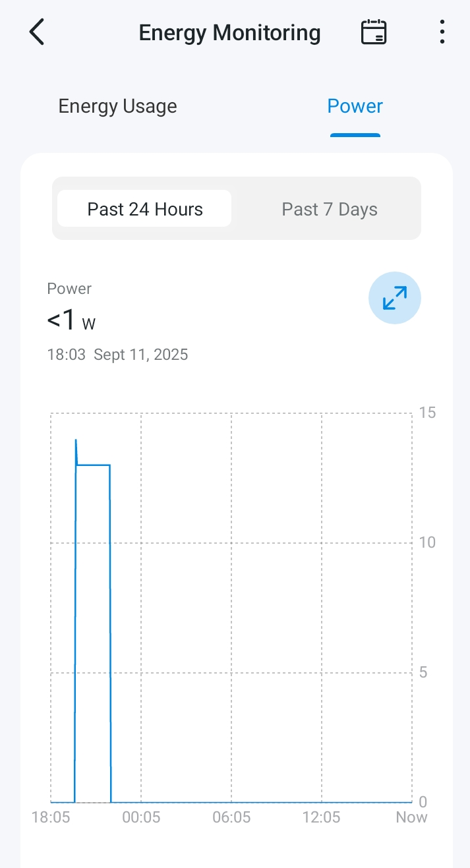Click the 10 watt Y-axis label
Image resolution: width=470 pixels, height=868 pixels.
[427, 542]
